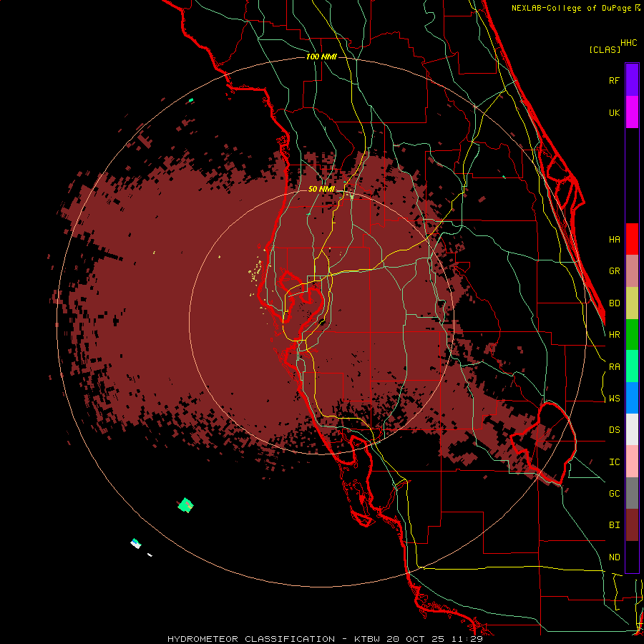Click the 100 NMI range ring label
The height and width of the screenshot is (644, 644).
(321, 57)
